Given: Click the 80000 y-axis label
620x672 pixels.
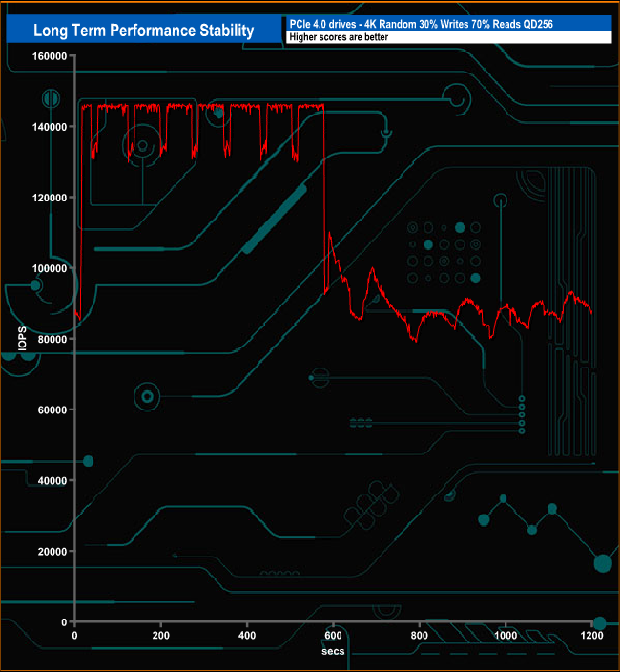Looking at the screenshot, I should click(x=52, y=340).
